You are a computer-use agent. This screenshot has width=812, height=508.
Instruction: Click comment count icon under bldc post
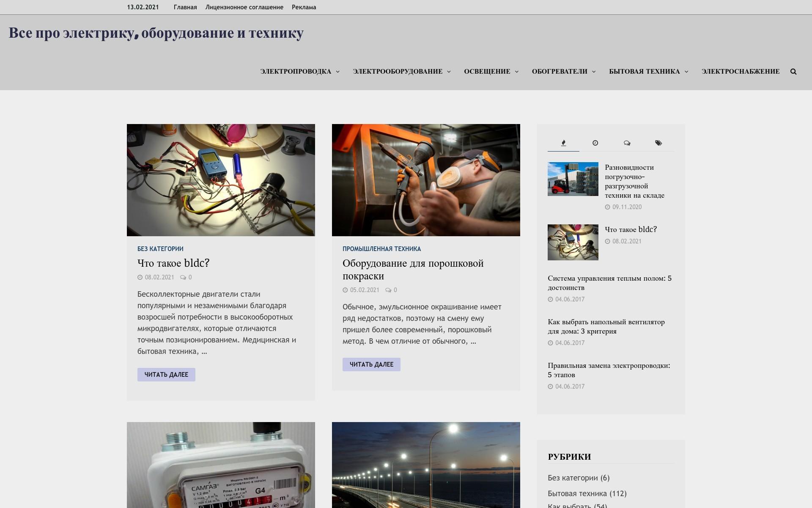183,277
